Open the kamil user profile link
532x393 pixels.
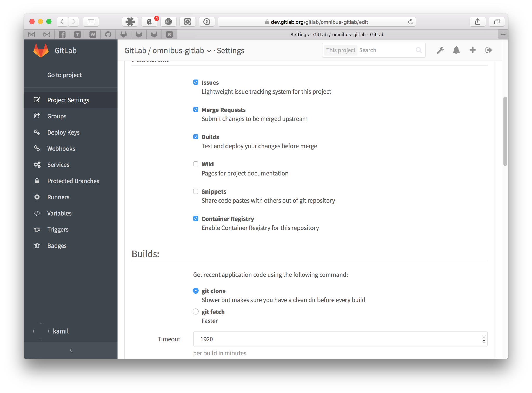[x=61, y=331]
